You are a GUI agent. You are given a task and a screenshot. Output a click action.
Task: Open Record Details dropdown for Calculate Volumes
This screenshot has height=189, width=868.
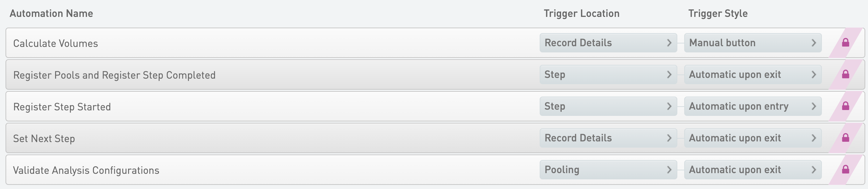pos(608,43)
